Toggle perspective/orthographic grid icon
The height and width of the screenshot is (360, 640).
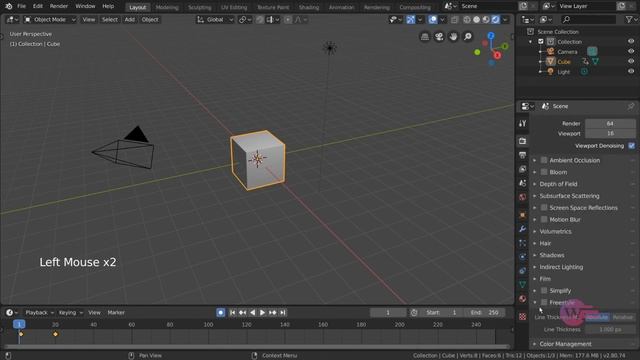pyautogui.click(x=425, y=37)
